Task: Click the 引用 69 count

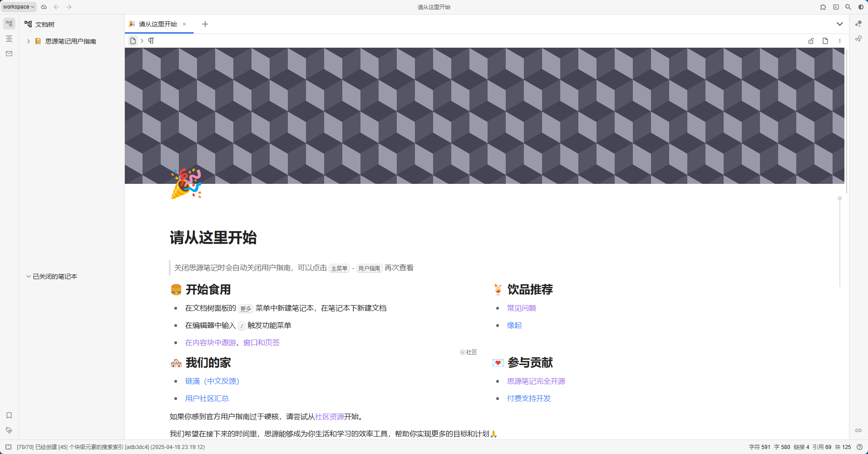Action: [x=822, y=447]
